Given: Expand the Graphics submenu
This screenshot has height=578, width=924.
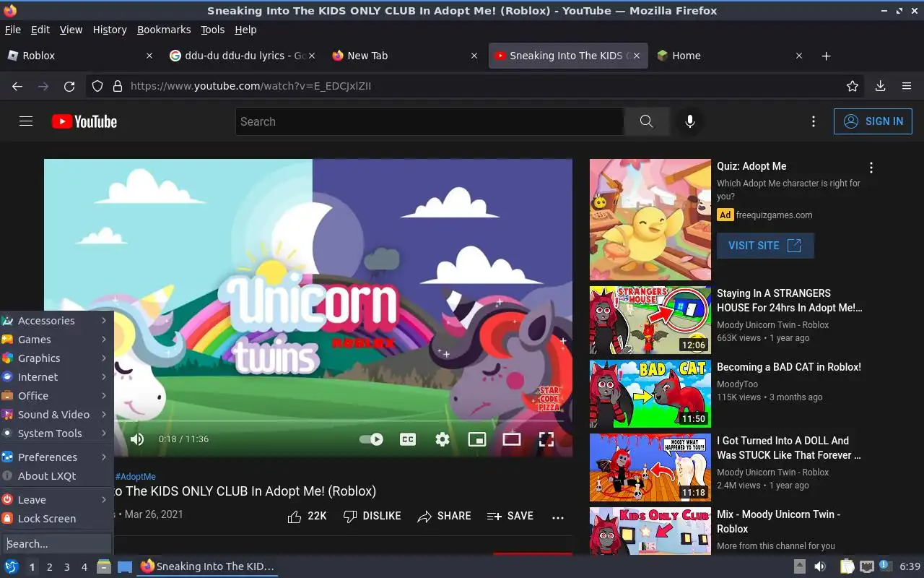Looking at the screenshot, I should coord(56,358).
